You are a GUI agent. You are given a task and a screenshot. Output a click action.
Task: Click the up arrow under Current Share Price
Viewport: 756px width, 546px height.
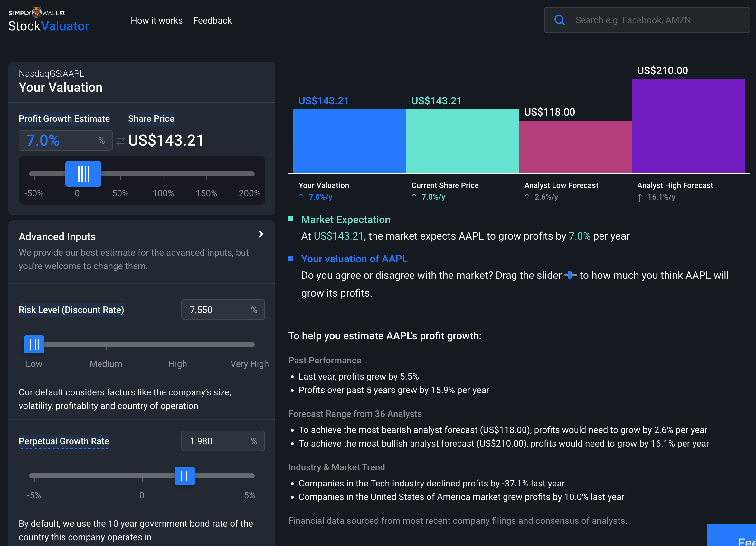click(x=414, y=198)
